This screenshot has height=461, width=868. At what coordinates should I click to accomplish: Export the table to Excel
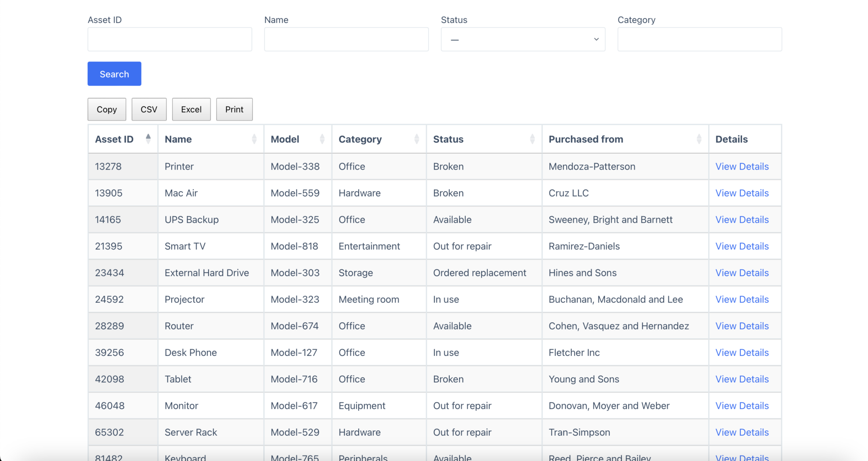point(191,109)
